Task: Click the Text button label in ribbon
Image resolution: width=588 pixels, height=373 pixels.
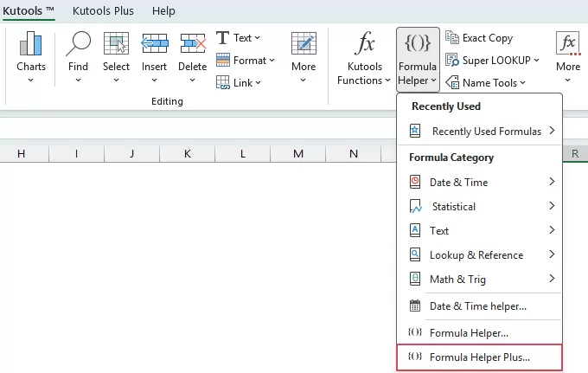Action: (242, 37)
